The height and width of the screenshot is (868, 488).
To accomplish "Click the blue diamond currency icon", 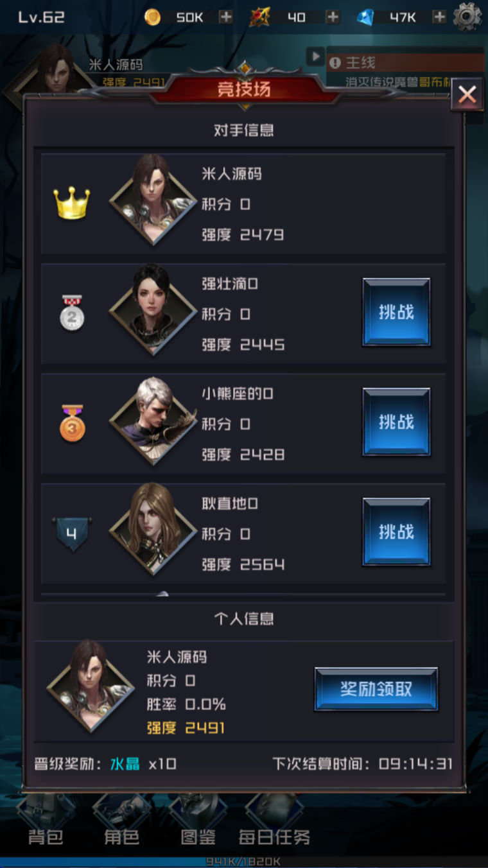I will 365,17.
